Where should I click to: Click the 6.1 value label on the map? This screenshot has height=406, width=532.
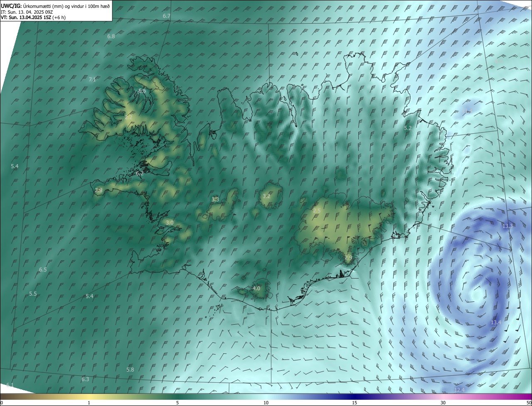10,385
